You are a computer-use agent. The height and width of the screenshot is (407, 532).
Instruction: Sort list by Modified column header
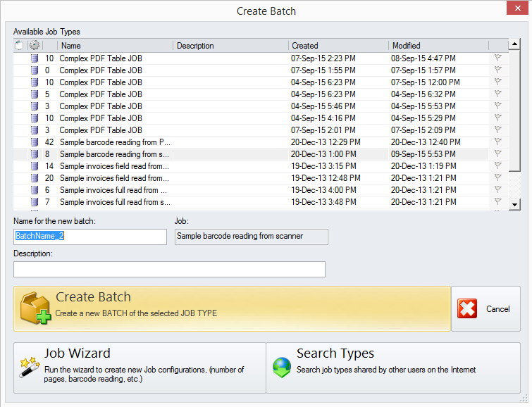point(438,46)
